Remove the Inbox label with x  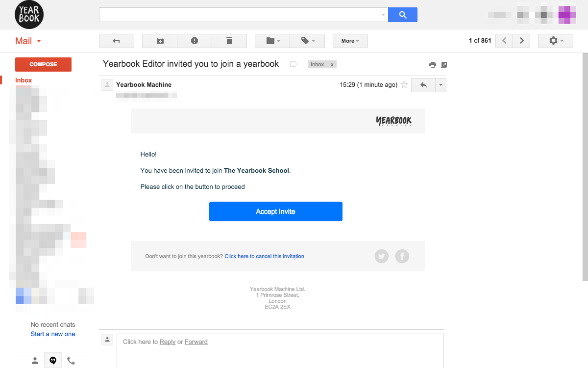point(332,64)
